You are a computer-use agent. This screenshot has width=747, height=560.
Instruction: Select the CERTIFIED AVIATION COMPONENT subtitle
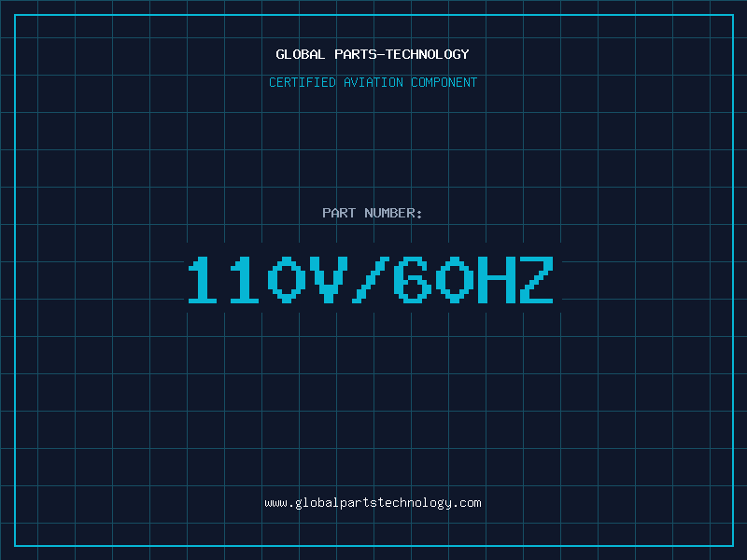coord(373,82)
